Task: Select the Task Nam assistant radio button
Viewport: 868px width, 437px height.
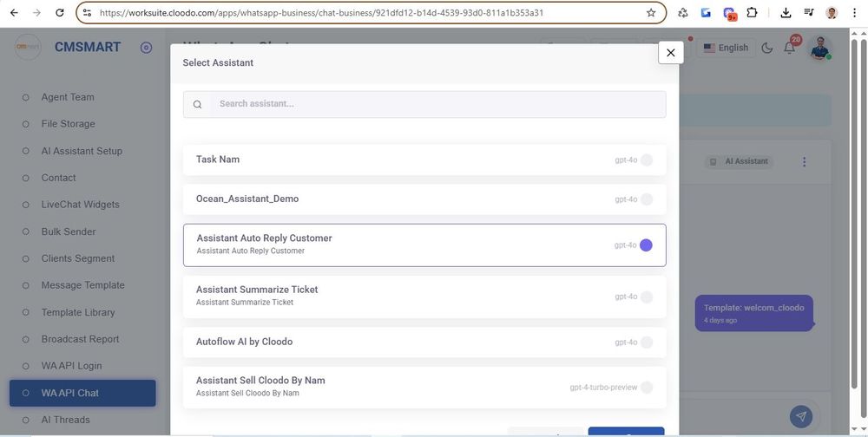Action: coord(646,160)
